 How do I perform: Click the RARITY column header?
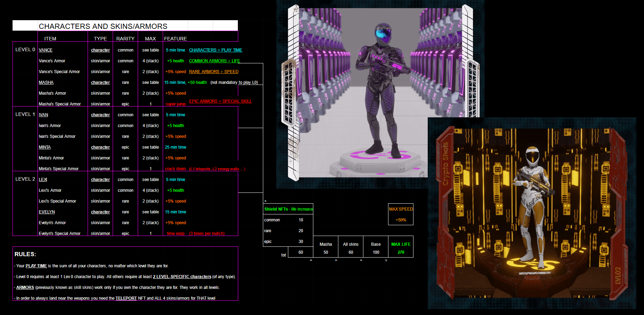[x=125, y=39]
